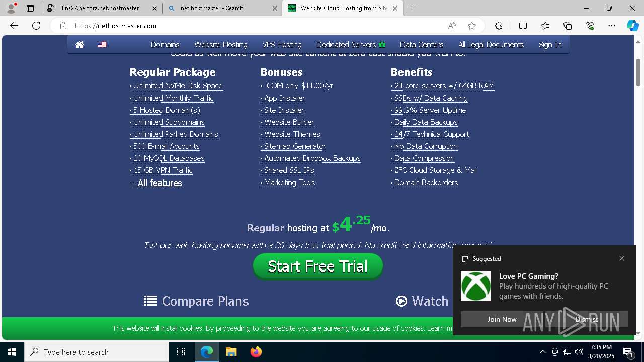Viewport: 644px width, 362px height.
Task: Open the Sitemap Generator link
Action: click(x=293, y=146)
